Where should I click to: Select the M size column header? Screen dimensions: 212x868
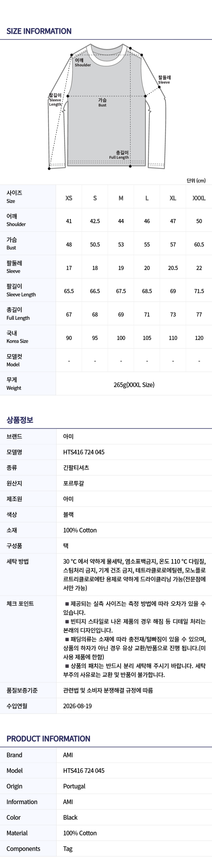pos(121,198)
